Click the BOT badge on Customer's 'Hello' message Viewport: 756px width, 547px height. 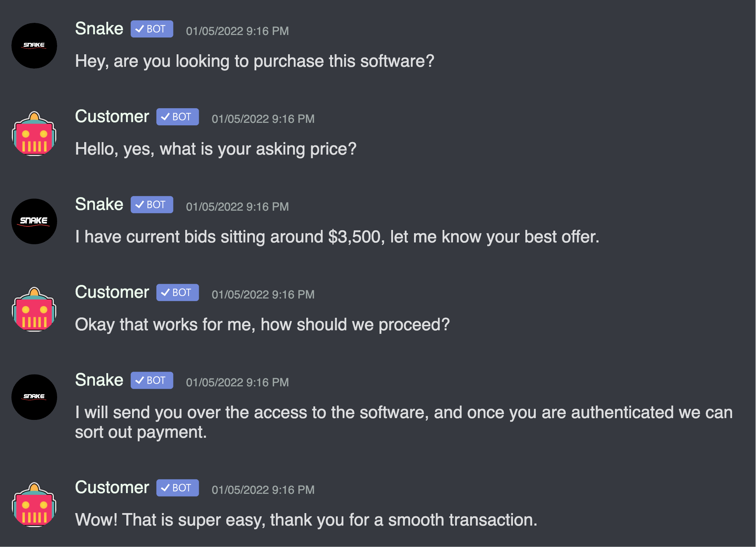pyautogui.click(x=177, y=117)
